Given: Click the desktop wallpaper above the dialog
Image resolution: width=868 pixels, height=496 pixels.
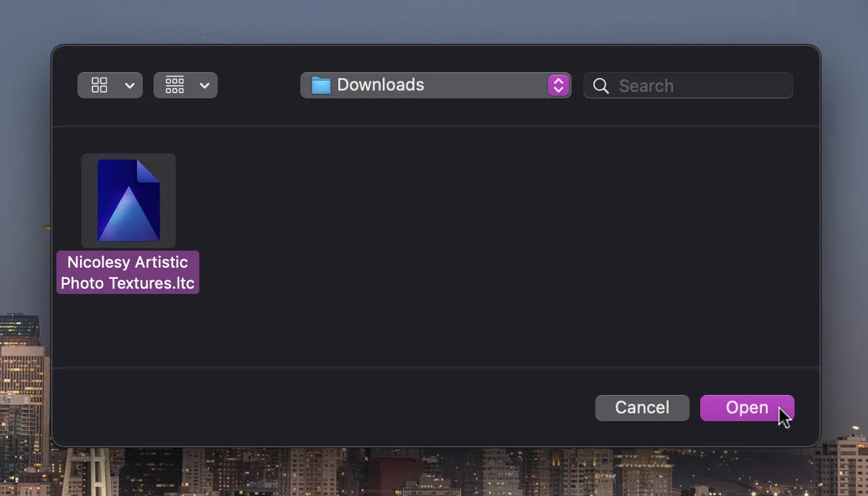Looking at the screenshot, I should [433, 20].
